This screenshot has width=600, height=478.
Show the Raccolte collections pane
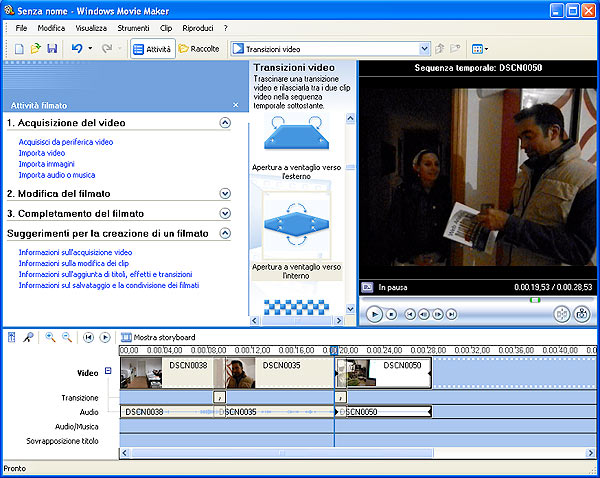coord(199,49)
